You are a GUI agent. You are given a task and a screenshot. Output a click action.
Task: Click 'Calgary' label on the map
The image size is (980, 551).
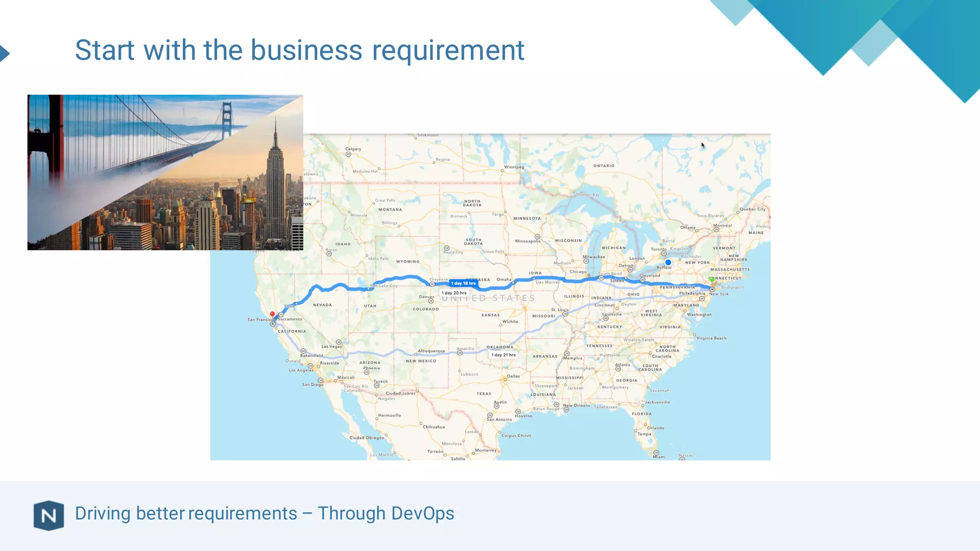coord(353,149)
